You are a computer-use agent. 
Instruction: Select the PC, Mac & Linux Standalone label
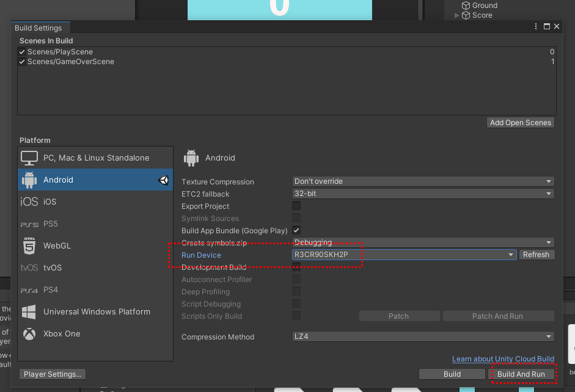pos(97,158)
